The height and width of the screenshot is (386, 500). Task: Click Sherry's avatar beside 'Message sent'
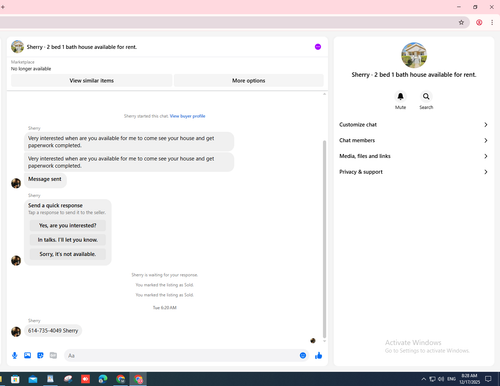(16, 183)
